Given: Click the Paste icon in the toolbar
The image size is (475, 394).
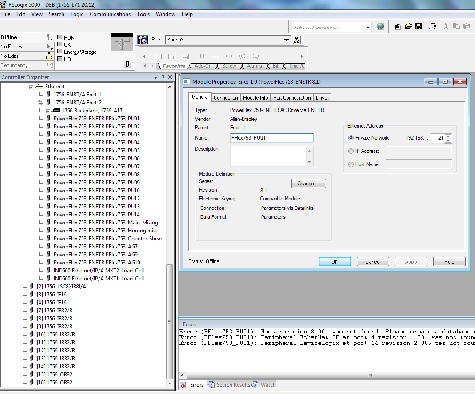Looking at the screenshot, I should click(x=467, y=26).
